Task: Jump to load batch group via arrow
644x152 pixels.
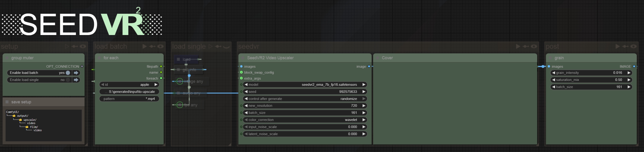Action: pos(76,73)
